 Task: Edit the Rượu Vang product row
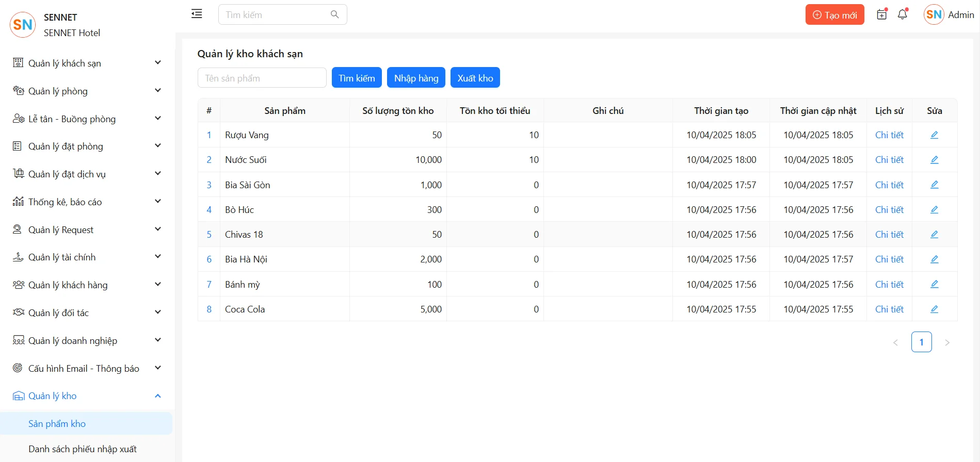click(x=934, y=135)
